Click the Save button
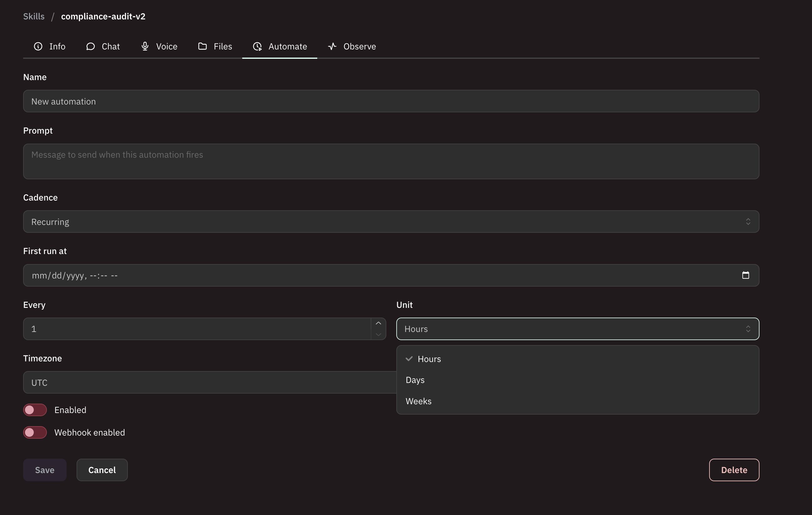This screenshot has height=515, width=812. [x=44, y=470]
